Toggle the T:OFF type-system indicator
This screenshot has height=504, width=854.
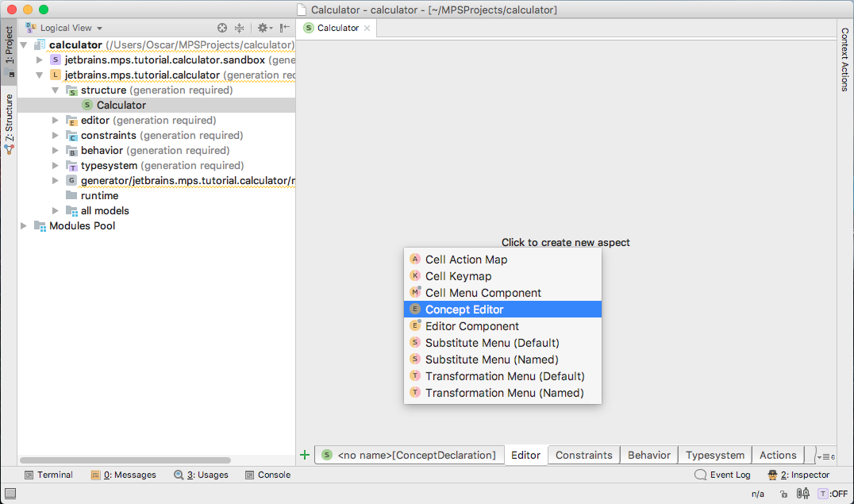[x=833, y=494]
